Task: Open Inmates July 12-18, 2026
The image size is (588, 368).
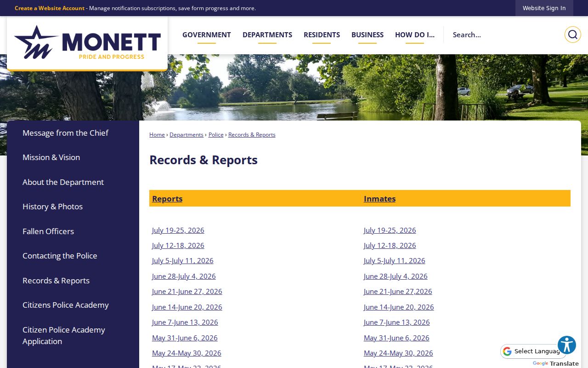Action: (x=390, y=246)
